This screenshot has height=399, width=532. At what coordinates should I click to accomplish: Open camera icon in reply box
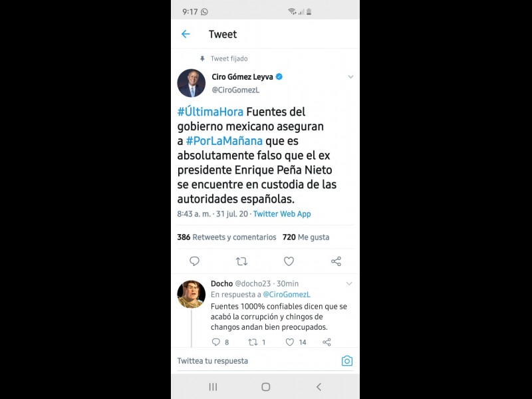click(x=346, y=360)
